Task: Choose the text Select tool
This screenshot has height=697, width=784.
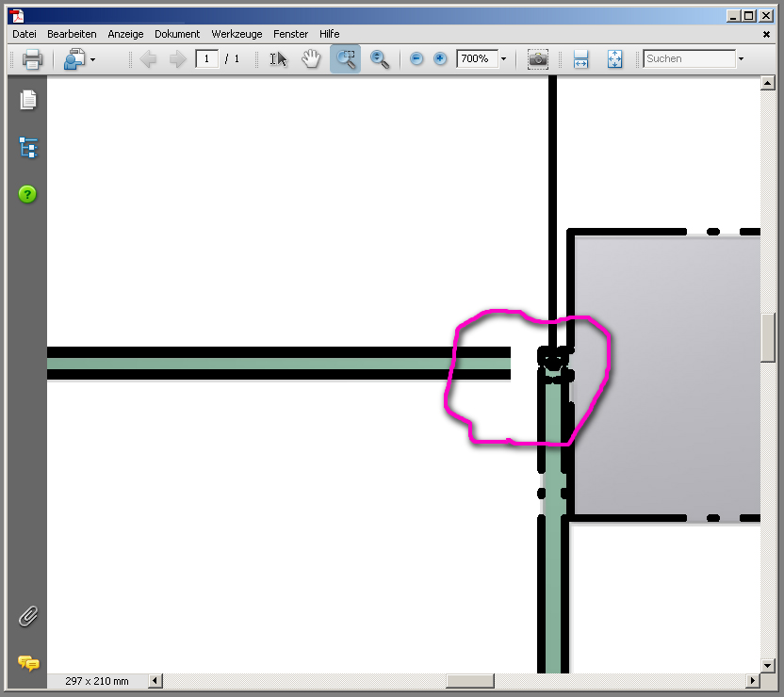Action: (279, 59)
